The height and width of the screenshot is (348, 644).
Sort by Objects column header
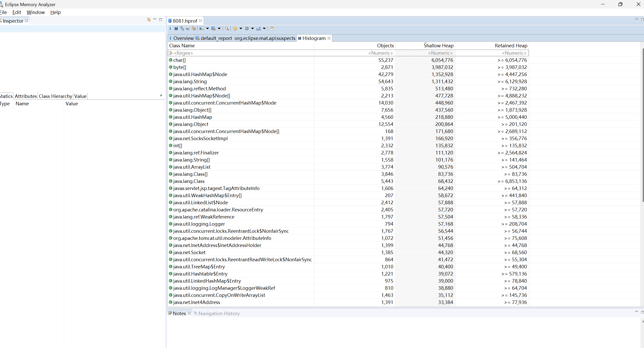(355, 46)
